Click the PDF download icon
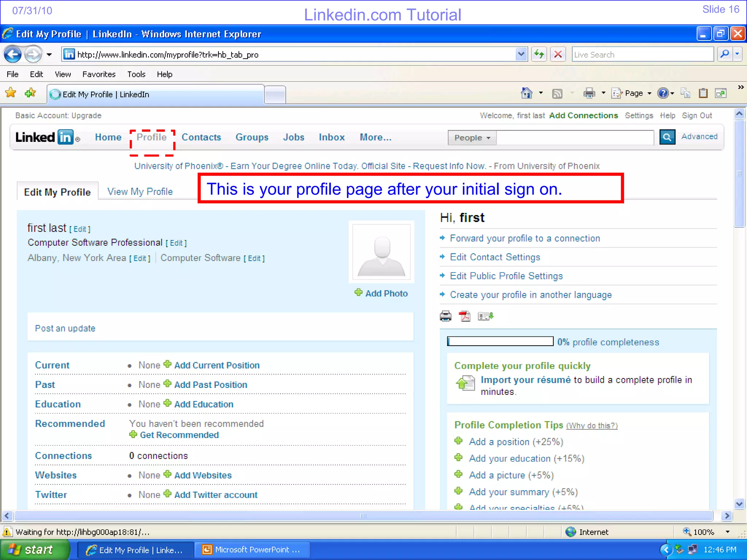This screenshot has width=747, height=560. (465, 316)
